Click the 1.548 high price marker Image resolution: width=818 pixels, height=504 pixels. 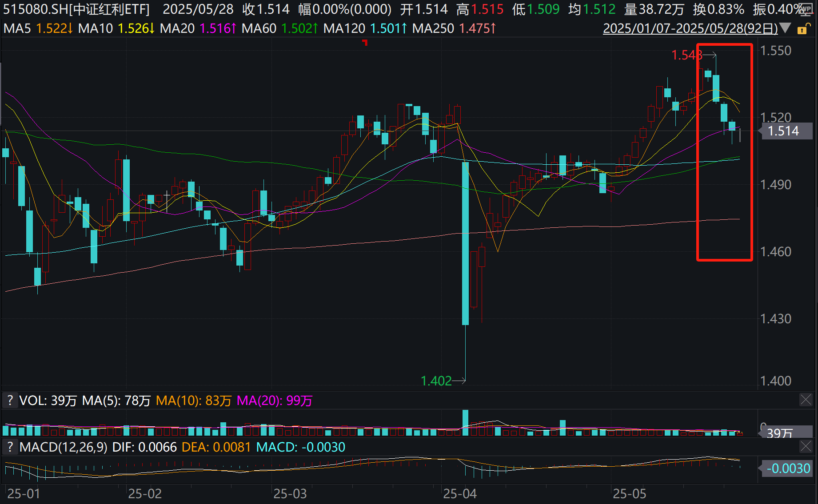click(686, 55)
